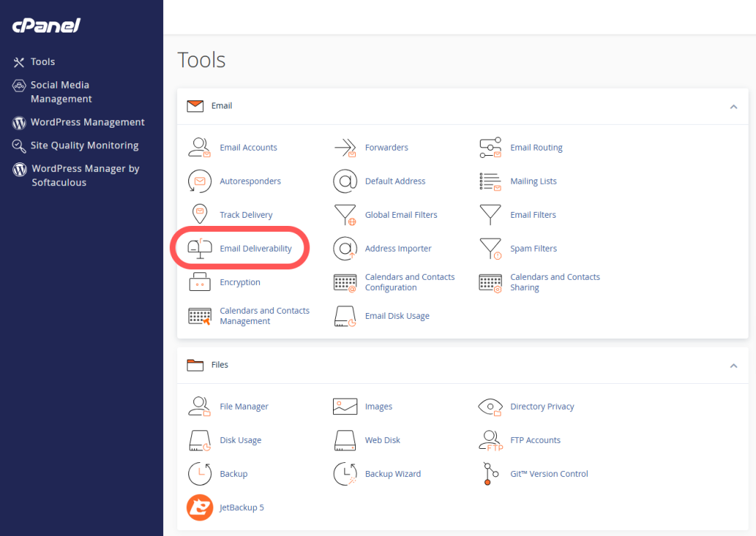756x536 pixels.
Task: Open WordPress Management in sidebar
Action: point(87,123)
